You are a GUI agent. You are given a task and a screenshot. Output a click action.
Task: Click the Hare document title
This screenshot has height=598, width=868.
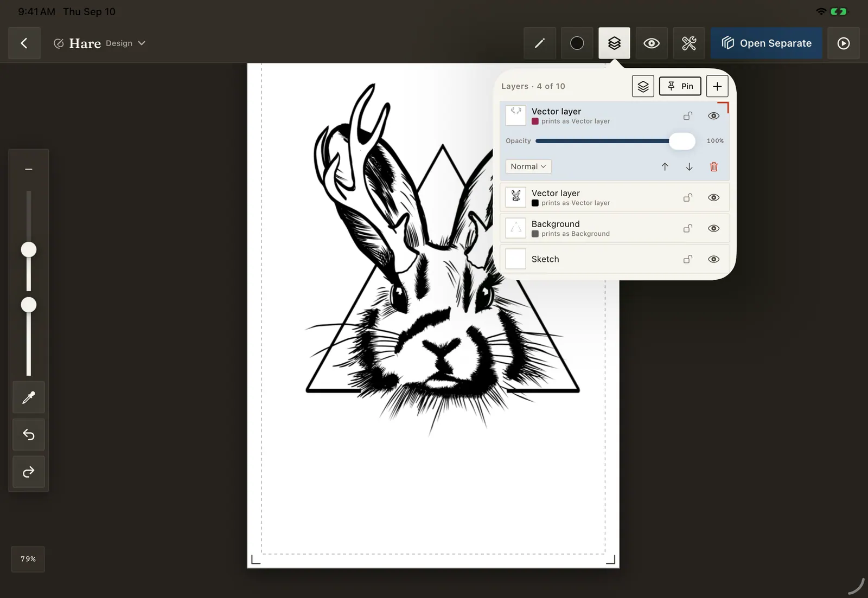(85, 43)
